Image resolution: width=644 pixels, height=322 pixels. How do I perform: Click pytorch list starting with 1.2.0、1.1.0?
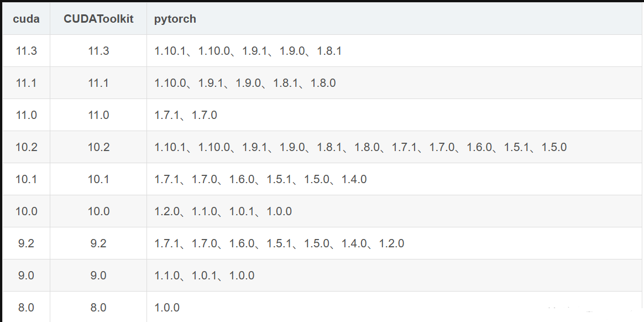pos(223,211)
